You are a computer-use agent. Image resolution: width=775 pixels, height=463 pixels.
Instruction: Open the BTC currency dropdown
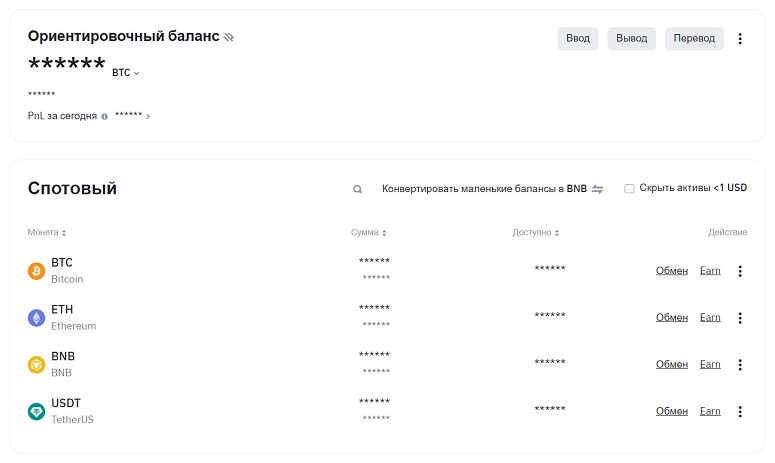125,72
